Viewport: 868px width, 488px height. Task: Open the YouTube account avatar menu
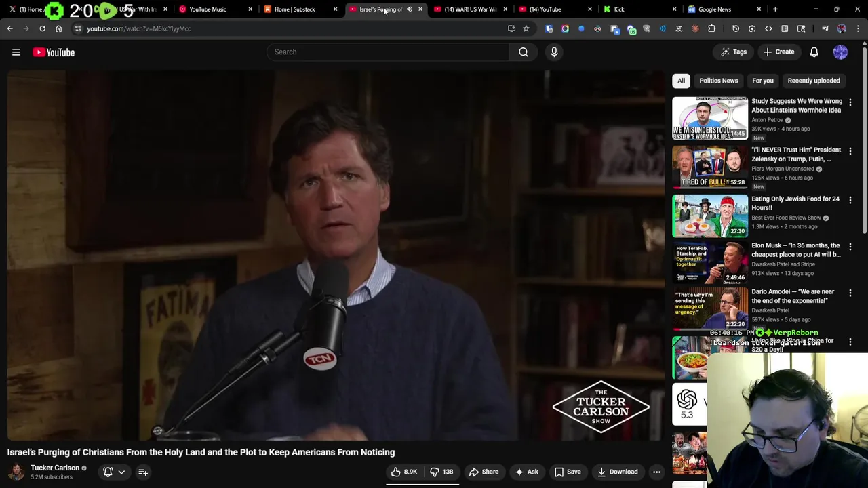pos(840,52)
